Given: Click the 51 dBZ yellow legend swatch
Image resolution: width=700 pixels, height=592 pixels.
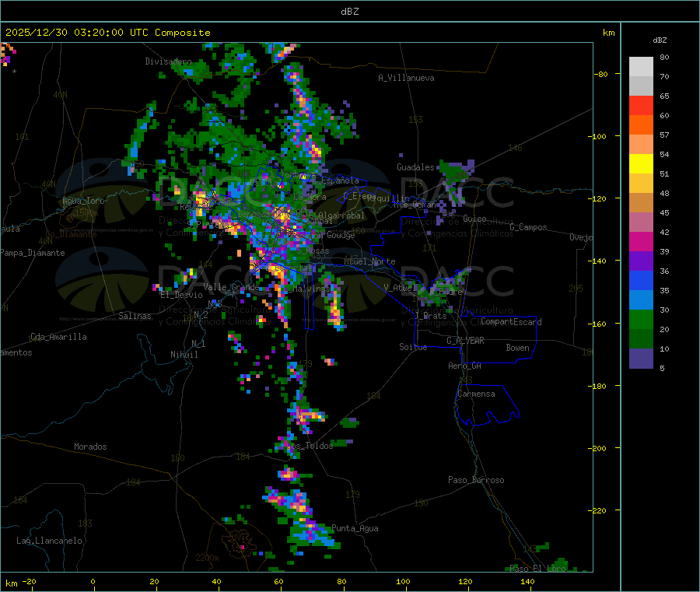Looking at the screenshot, I should [641, 164].
